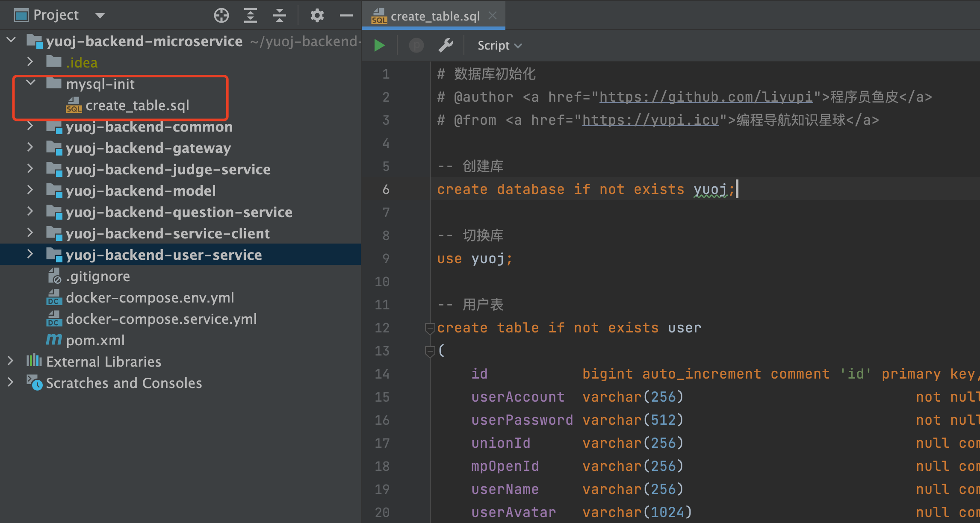The height and width of the screenshot is (523, 980).
Task: Click the locate-in-project crosshair icon
Action: 221,16
